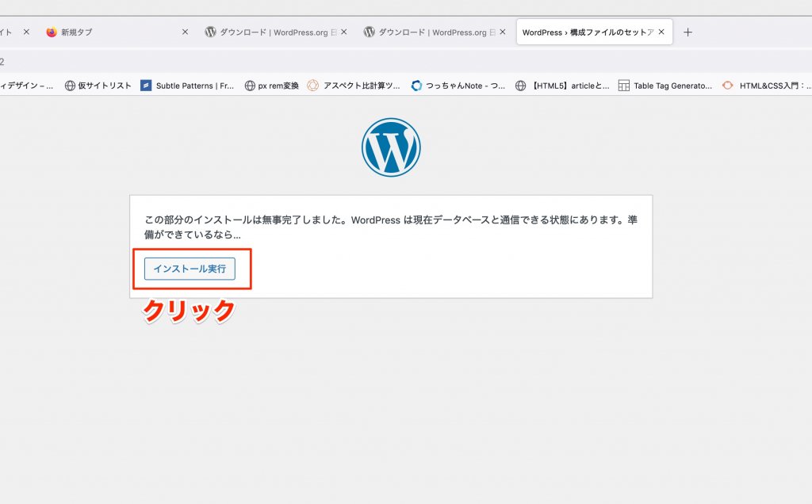The width and height of the screenshot is (812, 504).
Task: Switch to the 新規タブ tab
Action: (x=111, y=32)
